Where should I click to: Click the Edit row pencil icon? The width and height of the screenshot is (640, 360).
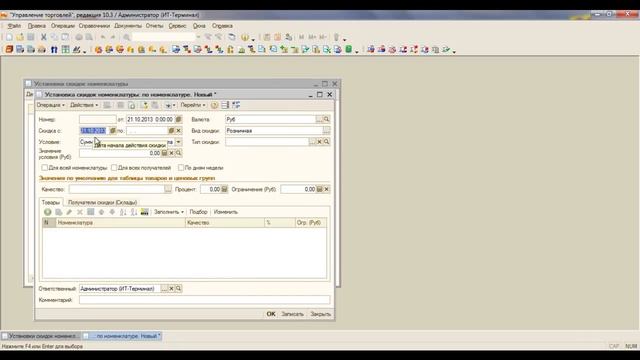(69, 212)
